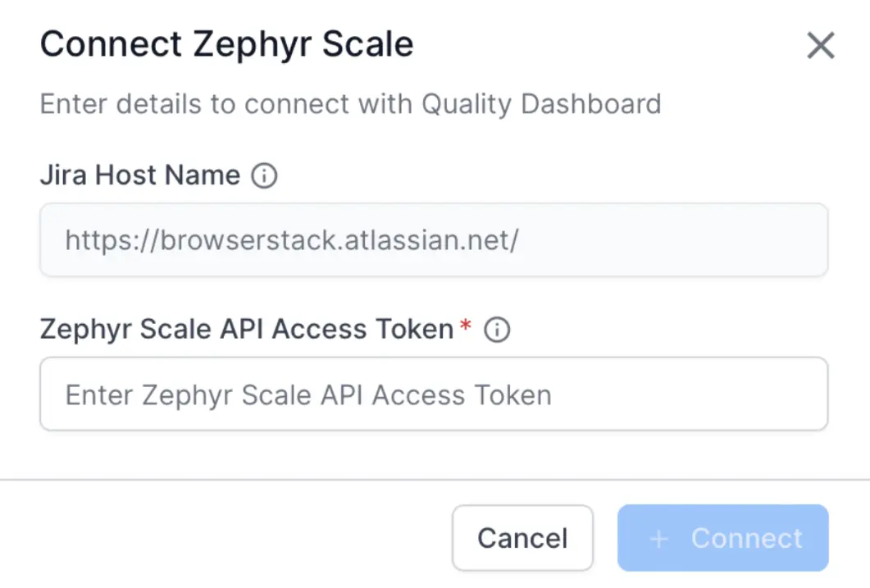Click the Connect Zephyr Scale heading
Viewport: 870px width, 588px height.
click(226, 44)
